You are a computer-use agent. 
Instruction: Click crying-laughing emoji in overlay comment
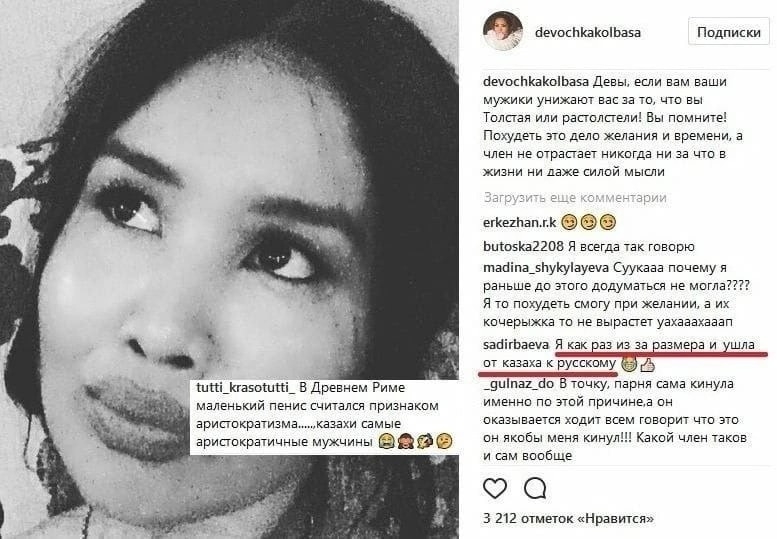point(386,441)
